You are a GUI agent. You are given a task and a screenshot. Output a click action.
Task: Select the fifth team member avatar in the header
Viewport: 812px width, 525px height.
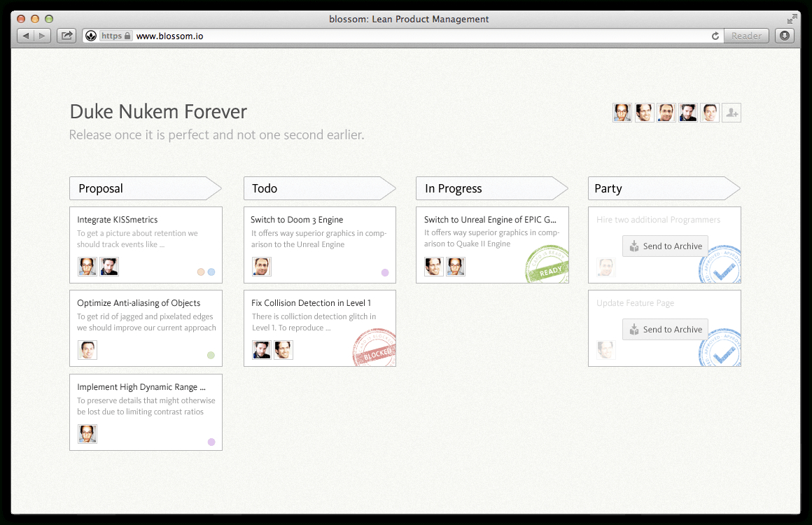pyautogui.click(x=710, y=113)
